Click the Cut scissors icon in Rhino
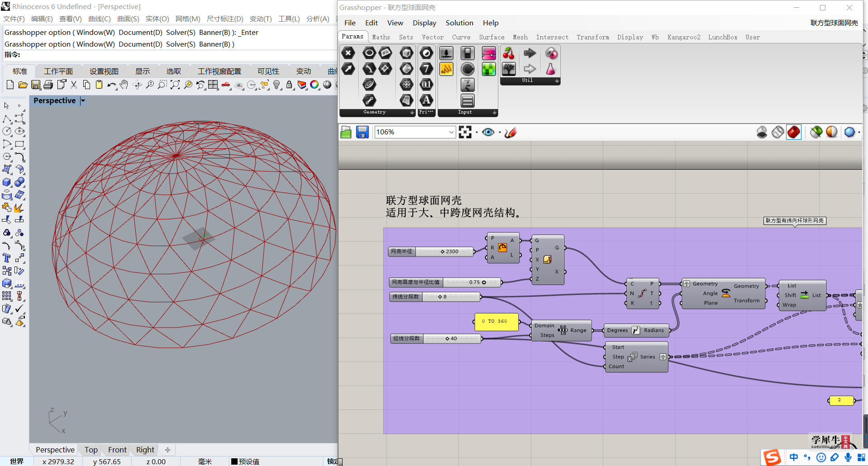Screen dimensions: 868x466 point(74,85)
